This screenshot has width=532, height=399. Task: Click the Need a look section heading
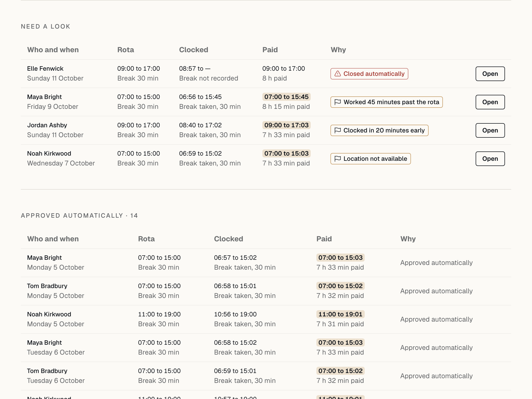coord(45,26)
